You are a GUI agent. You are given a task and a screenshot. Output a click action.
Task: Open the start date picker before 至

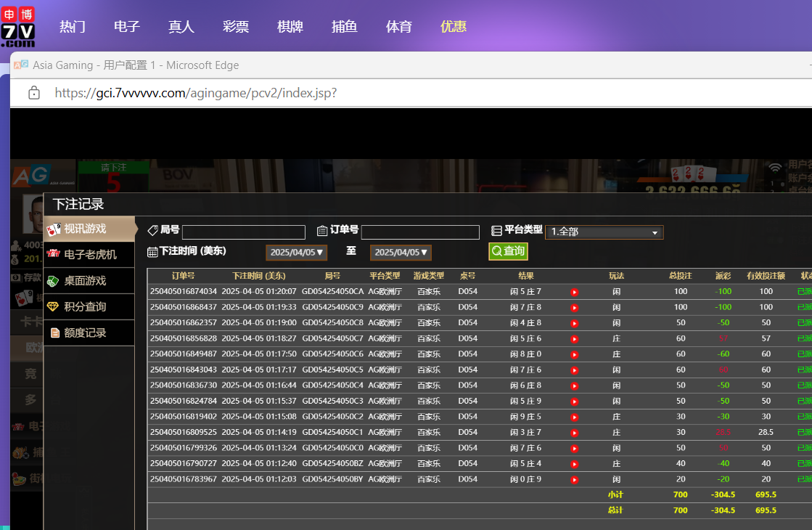click(297, 253)
